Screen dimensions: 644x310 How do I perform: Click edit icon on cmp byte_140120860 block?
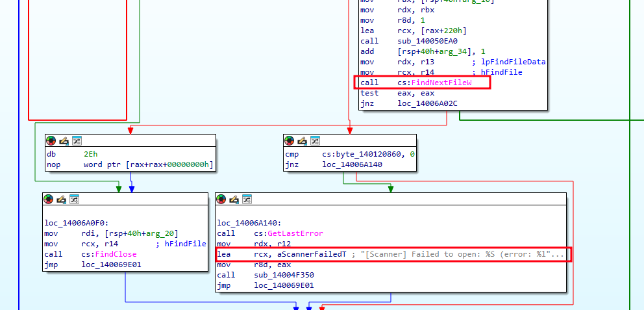[303, 140]
